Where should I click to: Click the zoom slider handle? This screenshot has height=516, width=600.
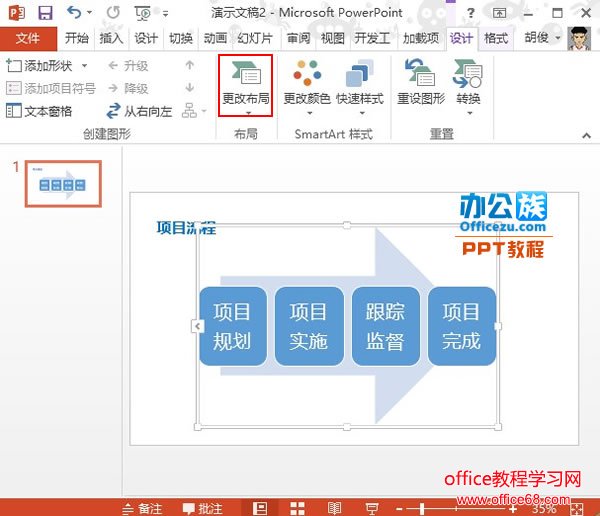[x=422, y=509]
